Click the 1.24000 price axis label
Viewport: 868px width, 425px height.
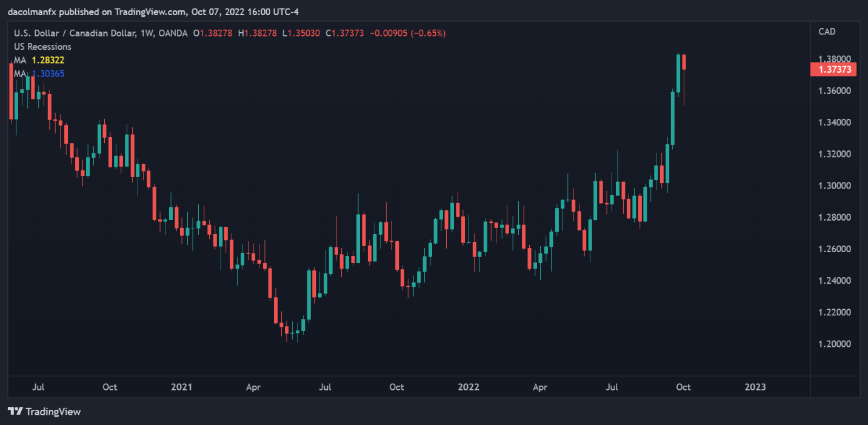[x=835, y=281]
